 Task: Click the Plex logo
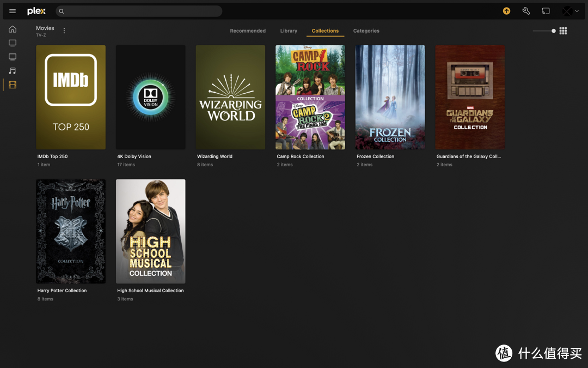pyautogui.click(x=36, y=11)
